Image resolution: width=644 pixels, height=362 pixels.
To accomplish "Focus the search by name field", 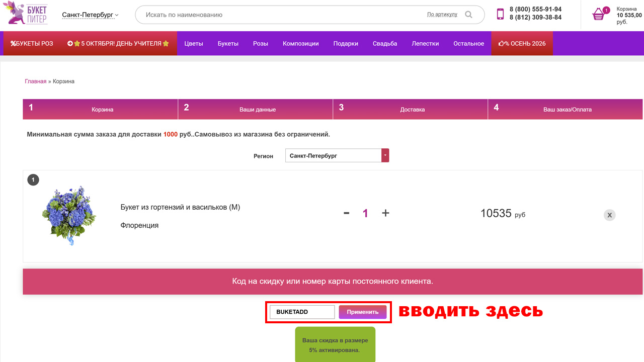I will (x=282, y=15).
